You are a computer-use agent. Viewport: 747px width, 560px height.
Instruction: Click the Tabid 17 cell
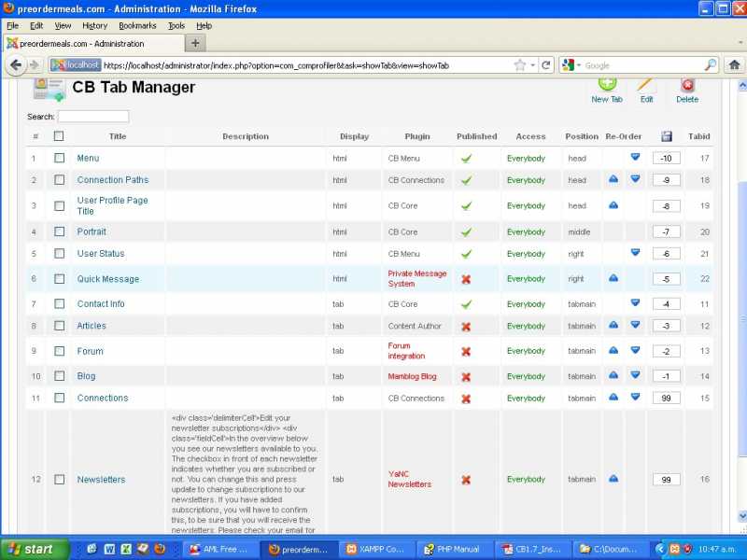click(705, 158)
